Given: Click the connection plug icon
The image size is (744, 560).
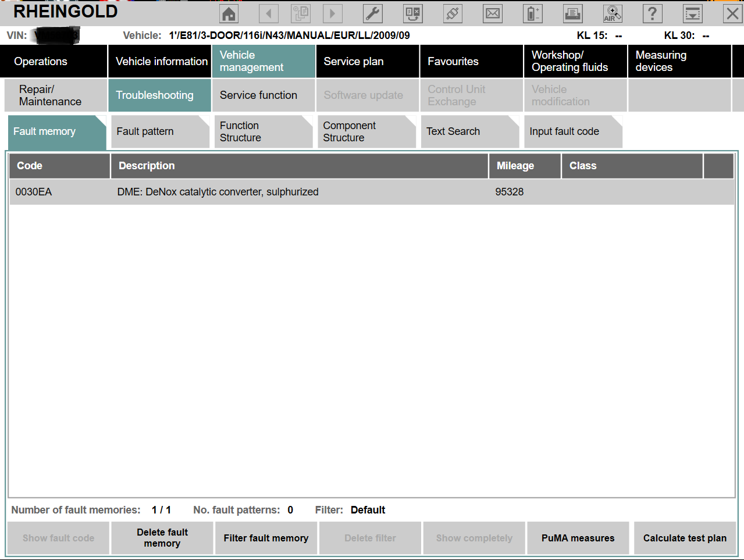Looking at the screenshot, I should click(453, 13).
